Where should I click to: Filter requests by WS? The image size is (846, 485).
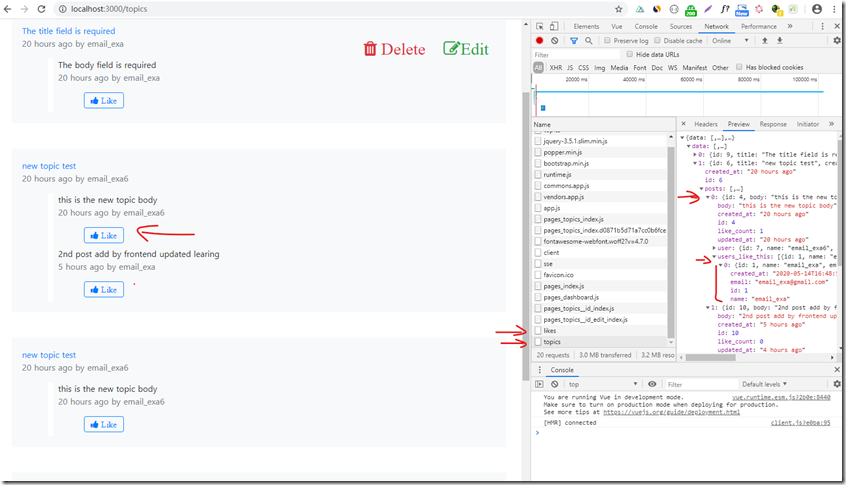pos(672,68)
